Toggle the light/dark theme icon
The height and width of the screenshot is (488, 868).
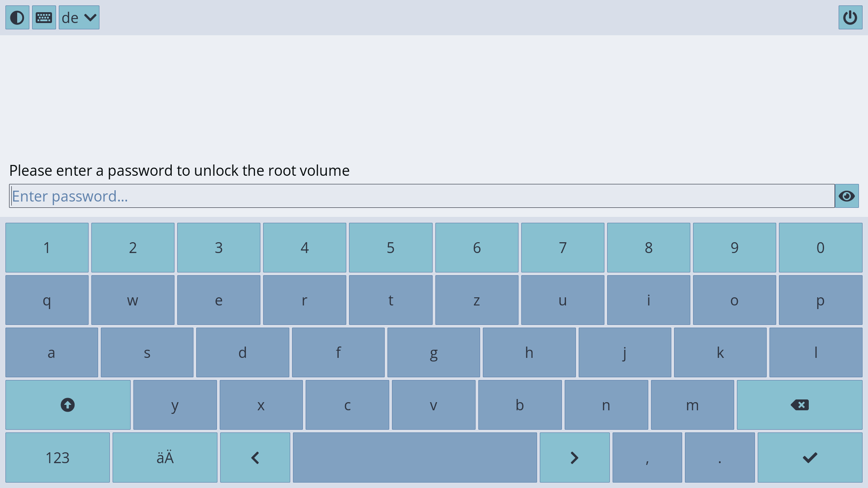coord(17,18)
